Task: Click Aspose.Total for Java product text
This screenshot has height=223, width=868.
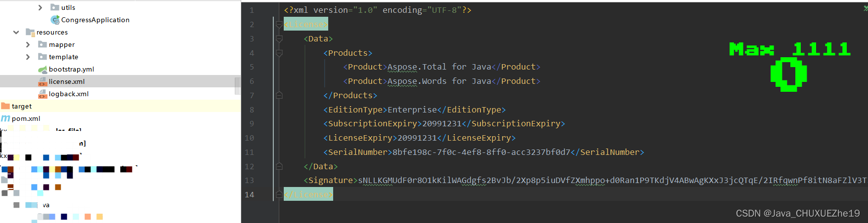Action: [x=439, y=67]
